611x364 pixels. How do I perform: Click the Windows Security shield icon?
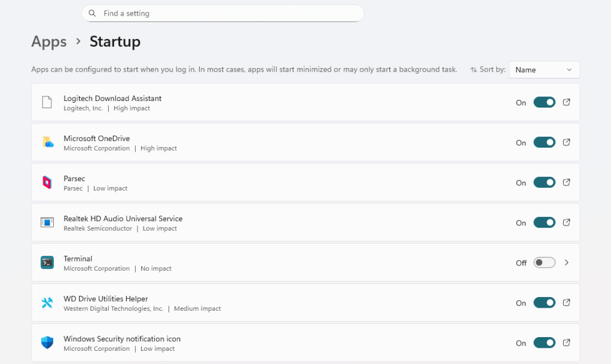click(x=48, y=342)
